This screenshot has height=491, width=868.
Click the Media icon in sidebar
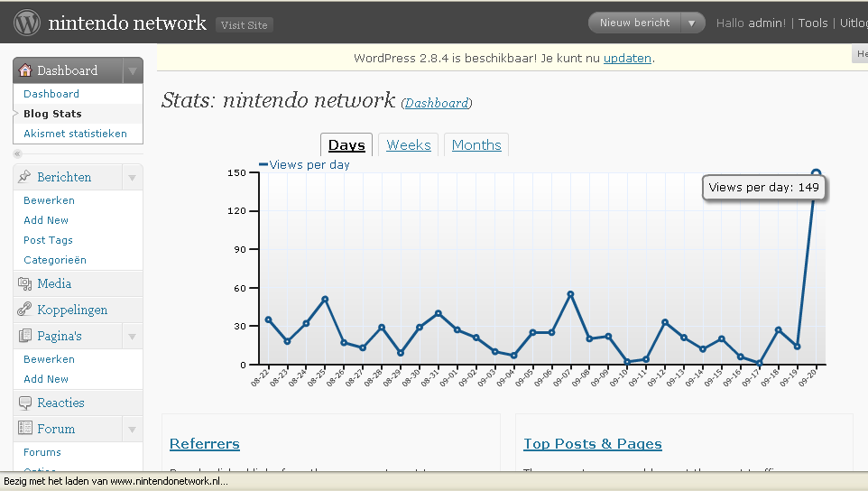[24, 283]
